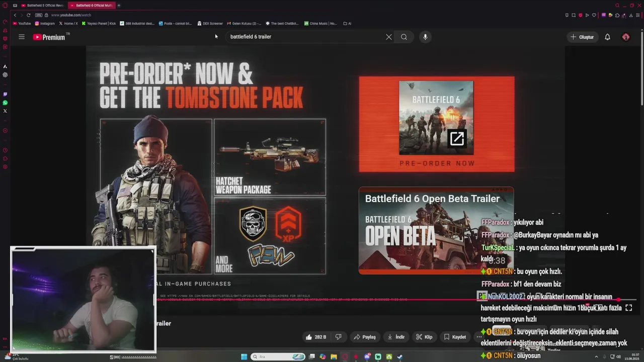
Task: Save video to playlist with Kaydet
Action: click(455, 337)
